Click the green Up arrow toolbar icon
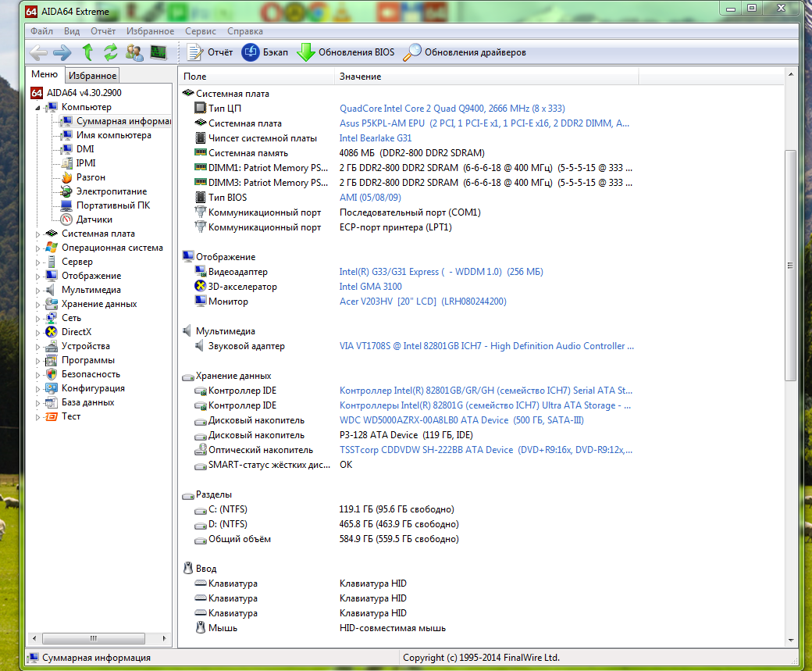 coord(87,52)
